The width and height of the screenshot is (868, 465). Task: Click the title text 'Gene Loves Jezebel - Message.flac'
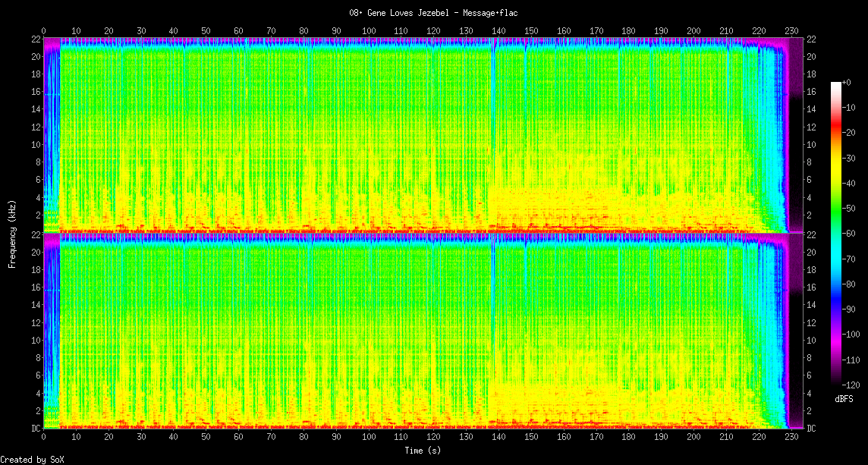click(x=433, y=13)
